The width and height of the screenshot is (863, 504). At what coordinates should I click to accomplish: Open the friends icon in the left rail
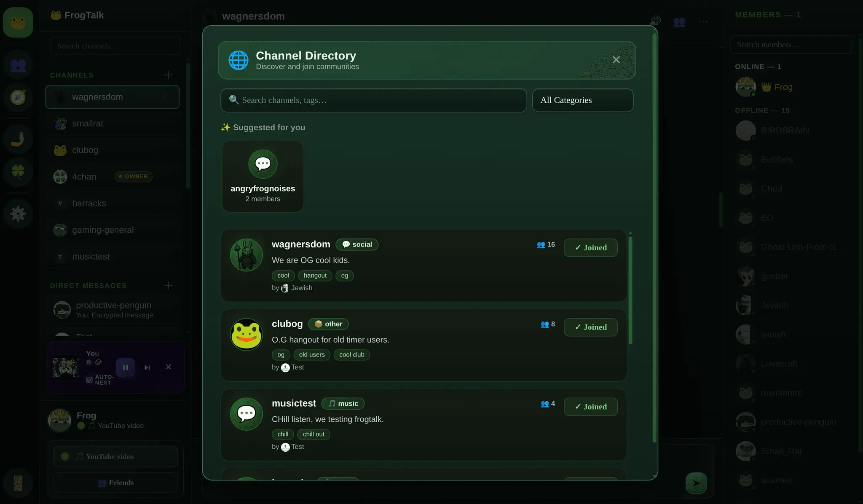point(18,65)
